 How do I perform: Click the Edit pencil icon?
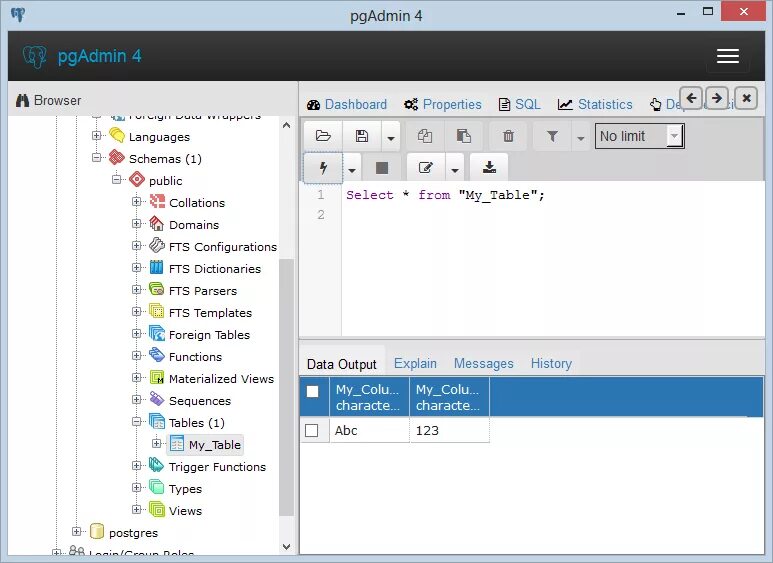point(425,168)
